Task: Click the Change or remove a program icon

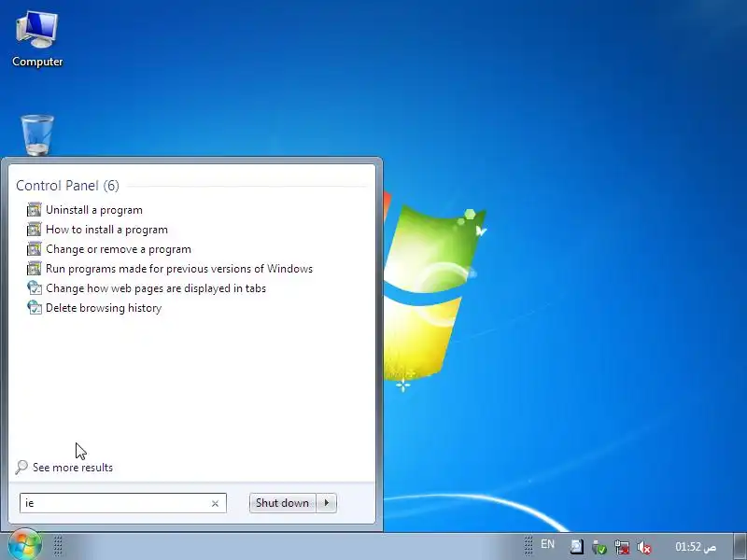Action: coord(35,248)
